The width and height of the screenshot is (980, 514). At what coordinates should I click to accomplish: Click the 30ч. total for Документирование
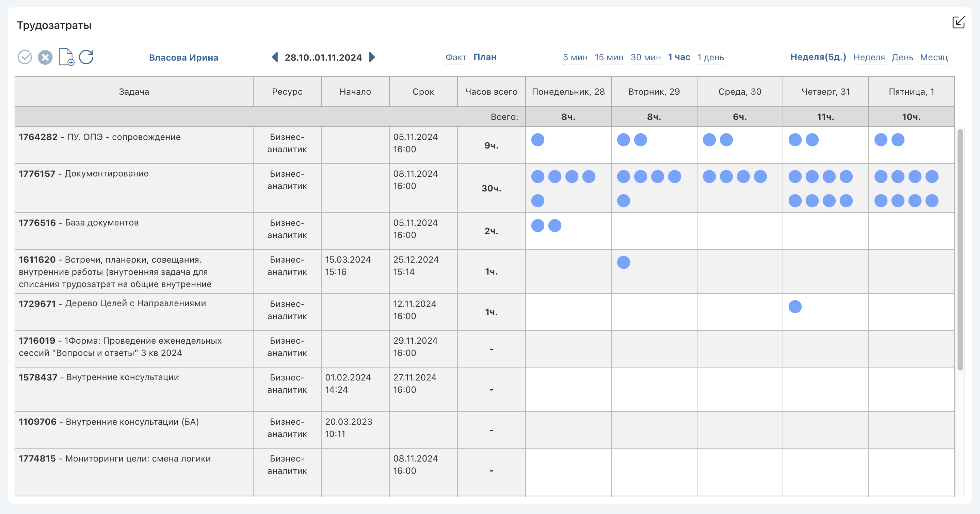(491, 188)
